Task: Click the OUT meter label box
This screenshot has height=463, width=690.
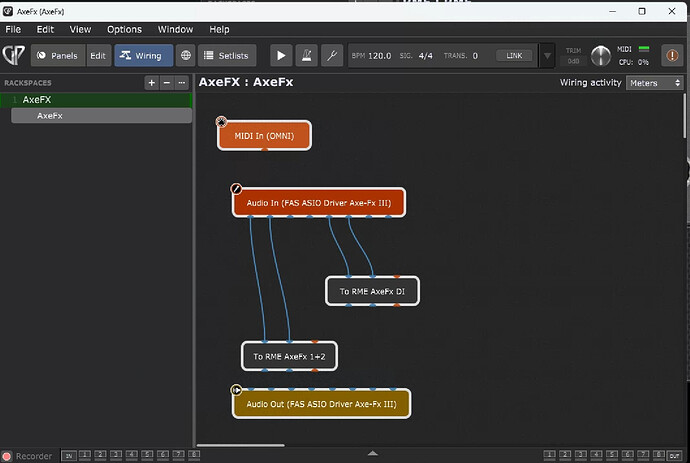Action: coord(675,456)
